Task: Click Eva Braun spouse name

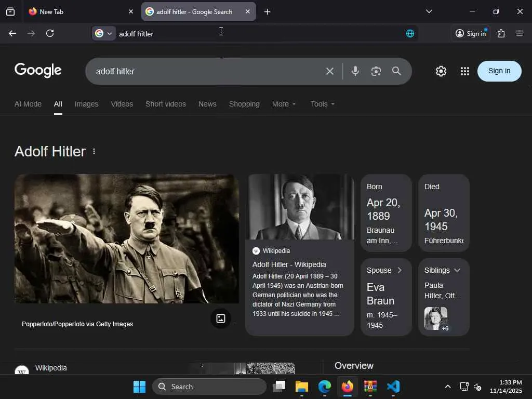Action: [x=380, y=294]
